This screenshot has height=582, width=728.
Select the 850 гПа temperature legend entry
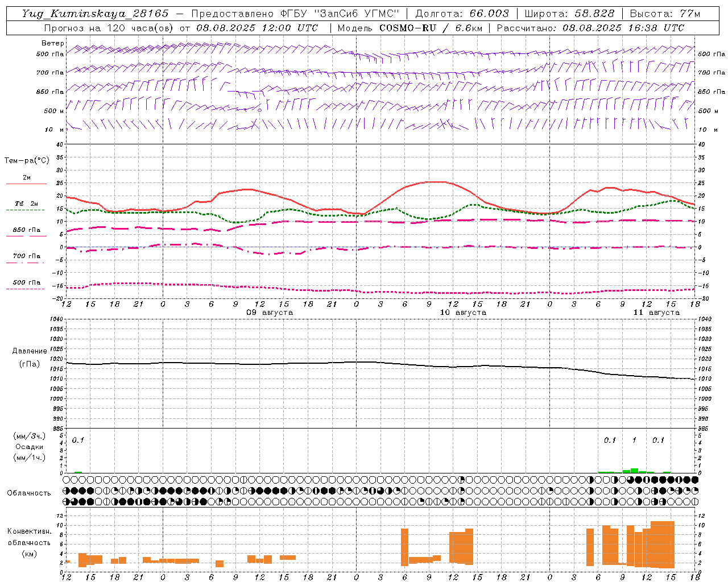click(x=26, y=230)
